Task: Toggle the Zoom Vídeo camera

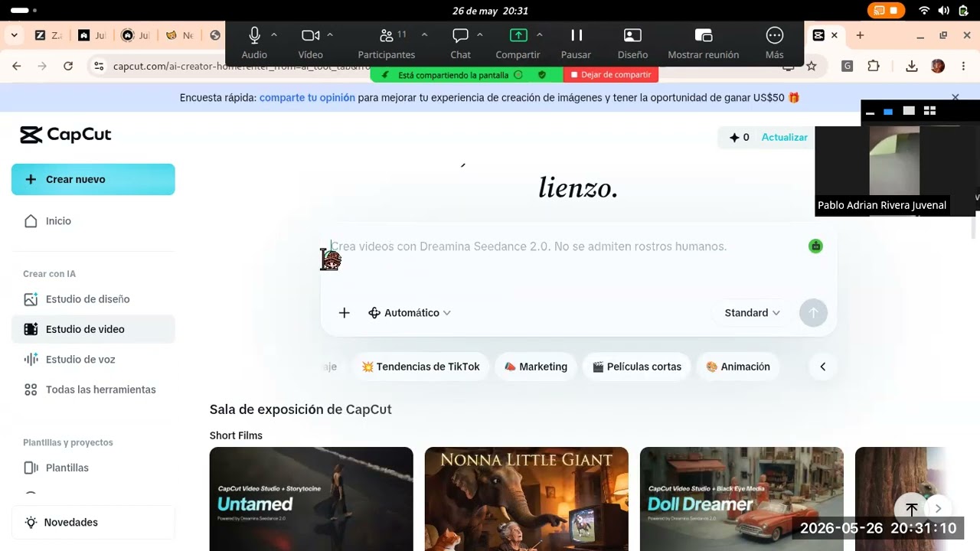Action: [310, 43]
